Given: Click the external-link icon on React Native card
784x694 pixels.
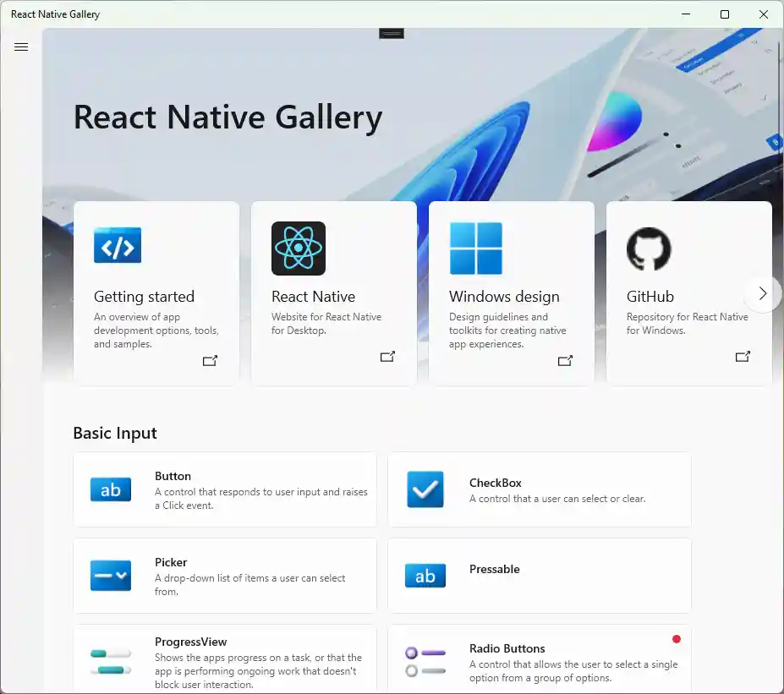Looking at the screenshot, I should [x=387, y=356].
